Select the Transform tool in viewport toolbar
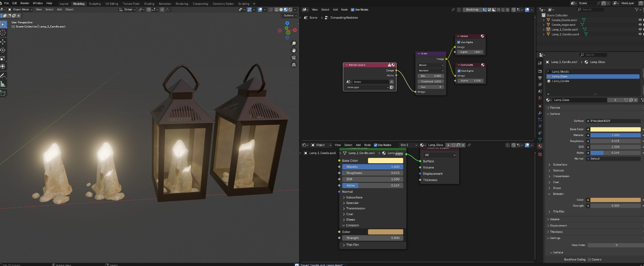The height and width of the screenshot is (266, 644). [3, 67]
